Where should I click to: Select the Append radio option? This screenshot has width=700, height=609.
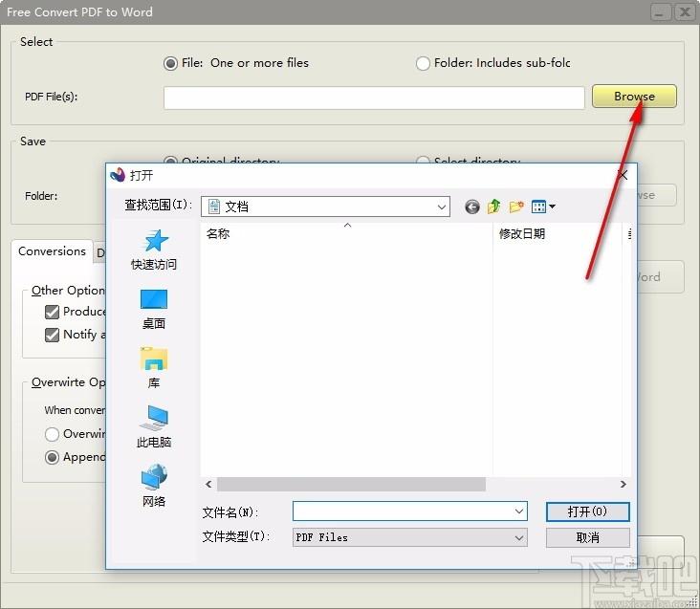pyautogui.click(x=52, y=457)
